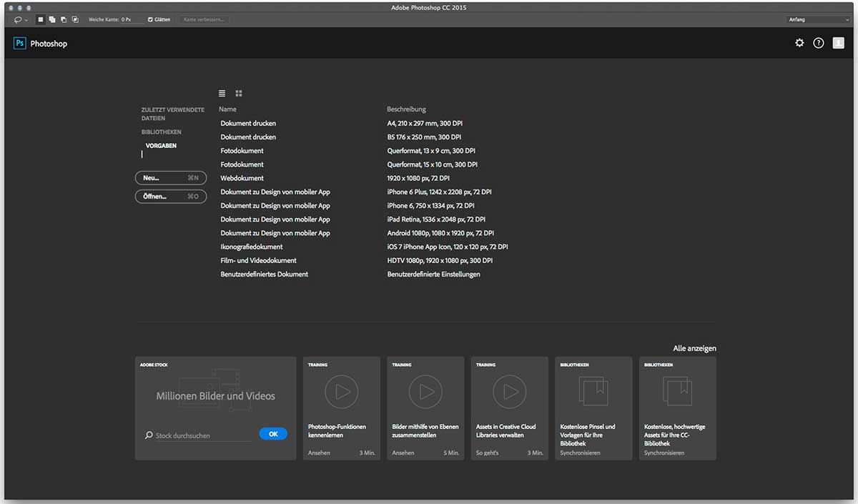Play the Photoshop-Funktionen kennenlernen training video
Screen dimensions: 858x504
[x=342, y=392]
